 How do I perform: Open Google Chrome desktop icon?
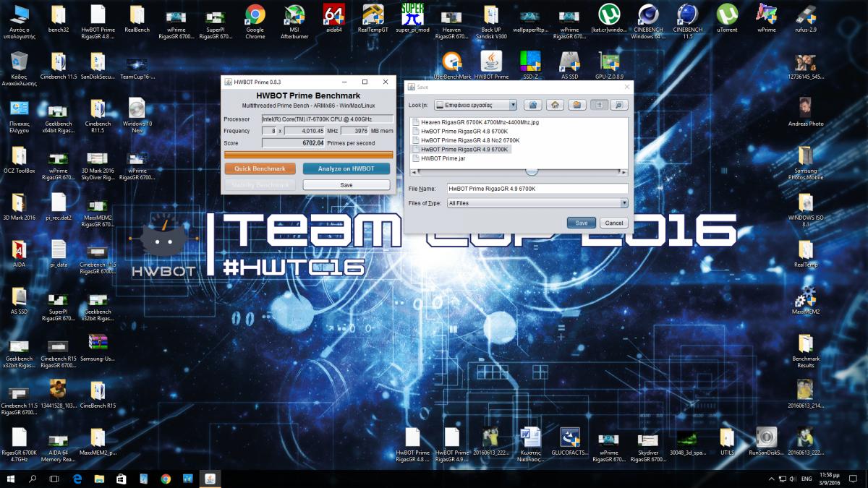(255, 21)
